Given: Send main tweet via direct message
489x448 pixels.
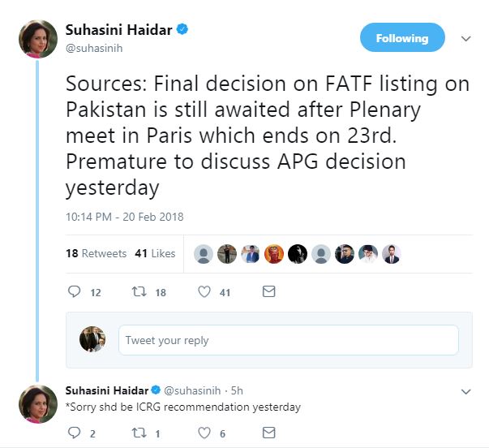Looking at the screenshot, I should point(269,292).
